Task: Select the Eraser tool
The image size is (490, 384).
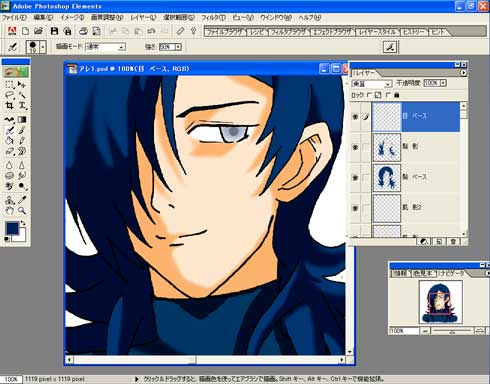Action: pyautogui.click(x=10, y=151)
